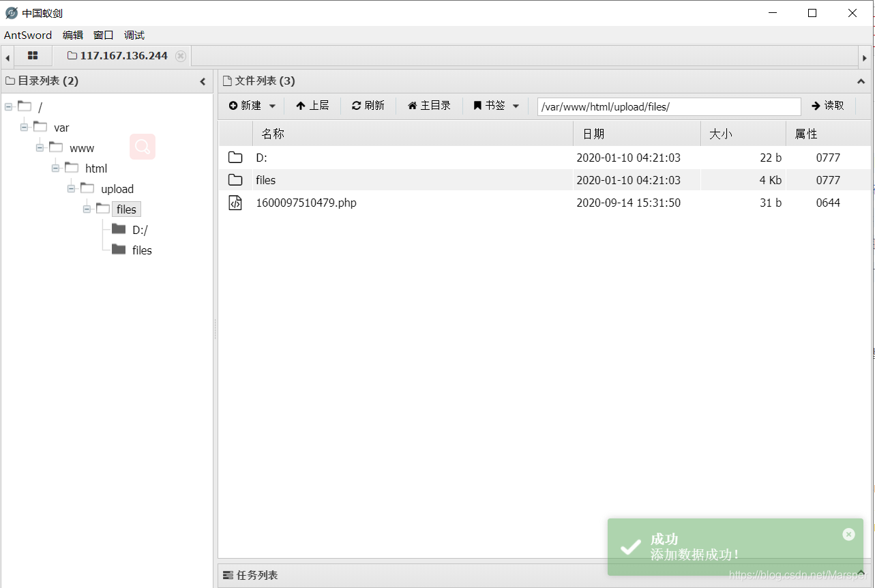The image size is (875, 588).
Task: Select the html folder in tree
Action: (96, 168)
